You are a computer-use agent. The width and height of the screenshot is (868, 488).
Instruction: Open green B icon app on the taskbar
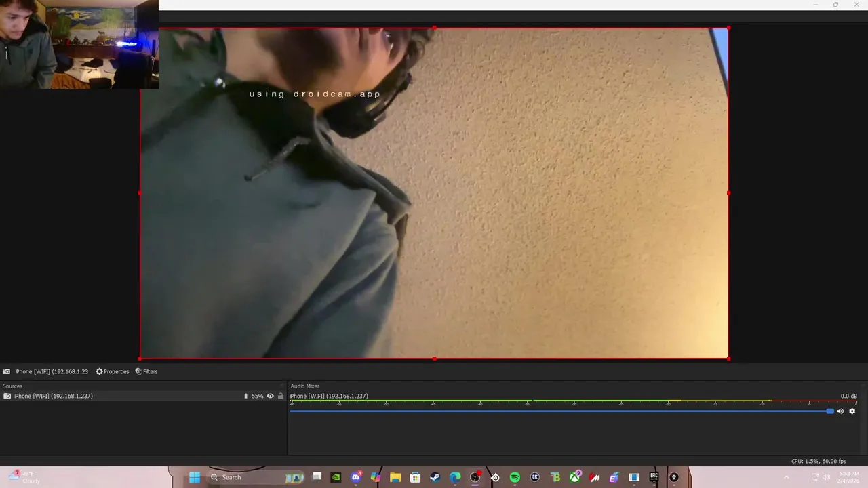pos(555,477)
